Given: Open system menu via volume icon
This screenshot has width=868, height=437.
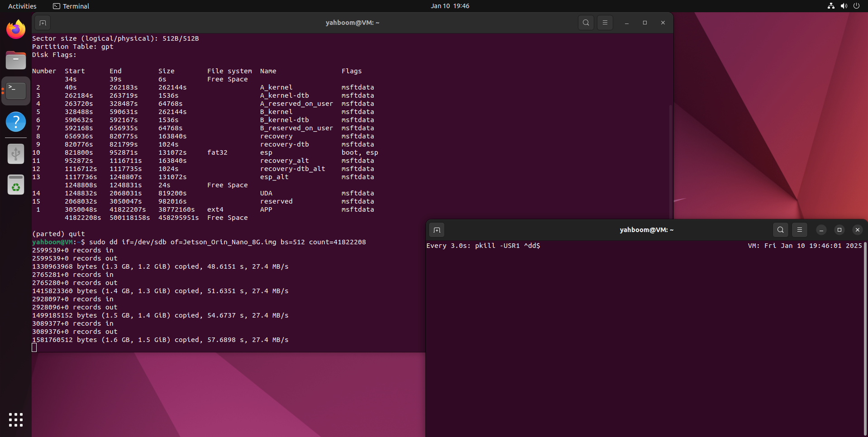Looking at the screenshot, I should coord(844,6).
